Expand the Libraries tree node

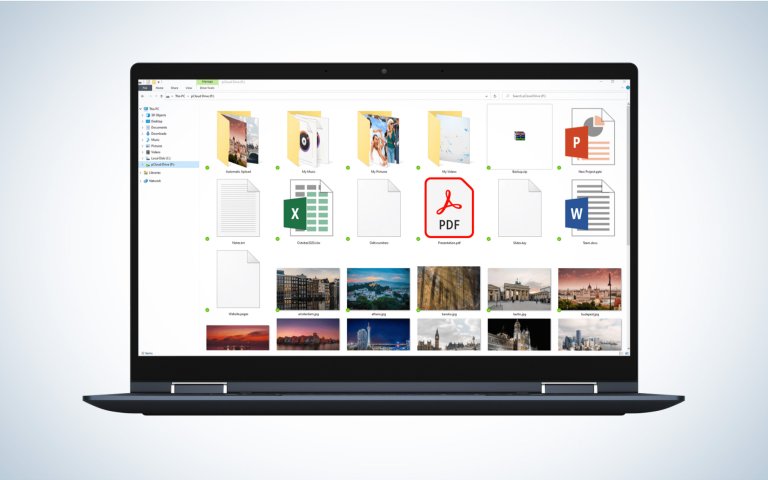tap(142, 173)
